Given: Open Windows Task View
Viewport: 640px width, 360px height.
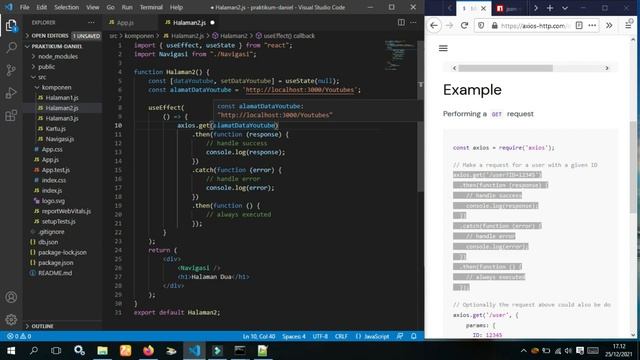Looking at the screenshot, I should [x=56, y=351].
